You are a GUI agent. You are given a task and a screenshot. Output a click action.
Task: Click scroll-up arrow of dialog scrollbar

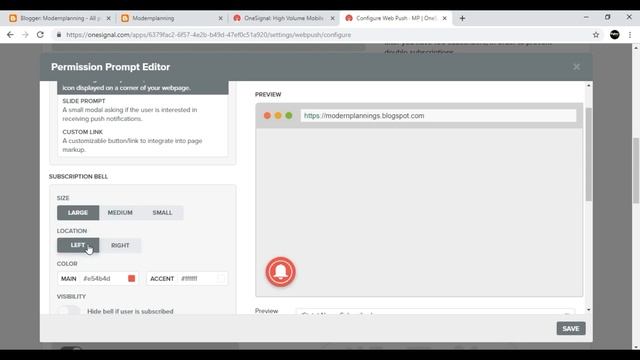[x=589, y=85]
